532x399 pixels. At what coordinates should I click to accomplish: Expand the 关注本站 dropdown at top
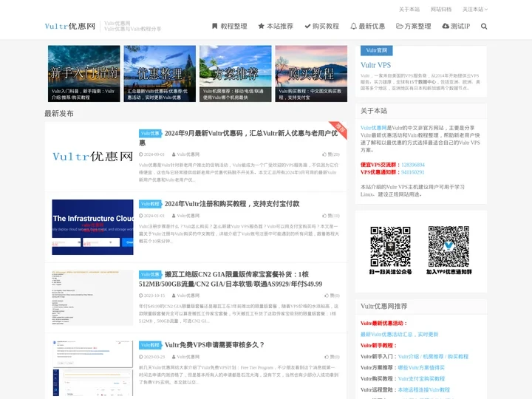(x=475, y=10)
